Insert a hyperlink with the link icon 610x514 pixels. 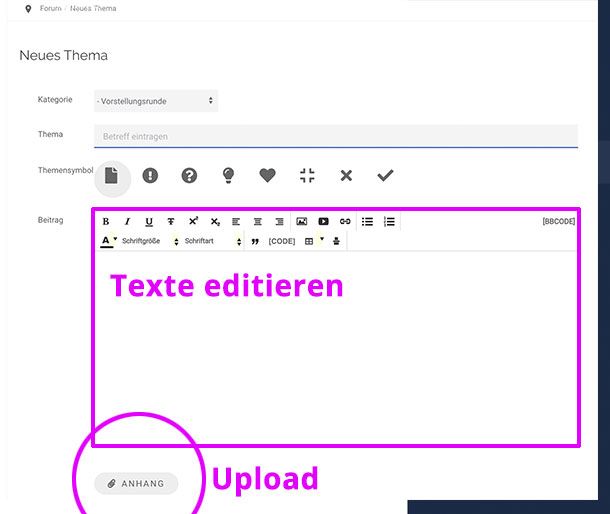(345, 222)
